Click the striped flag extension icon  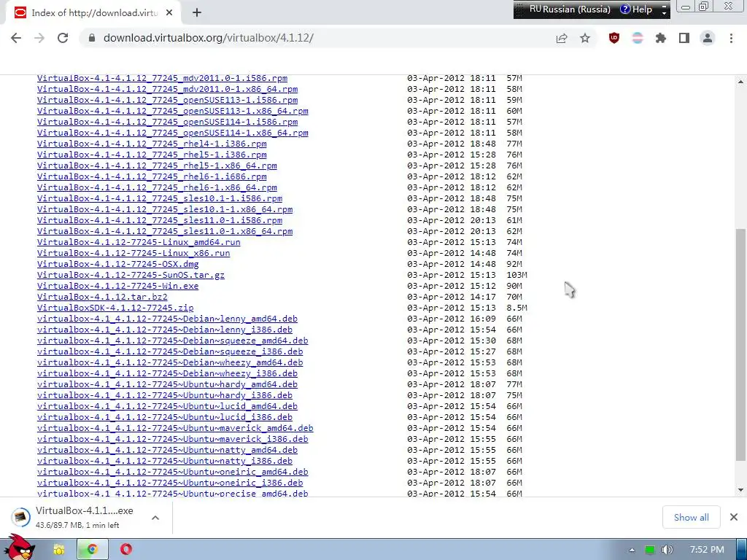point(638,38)
